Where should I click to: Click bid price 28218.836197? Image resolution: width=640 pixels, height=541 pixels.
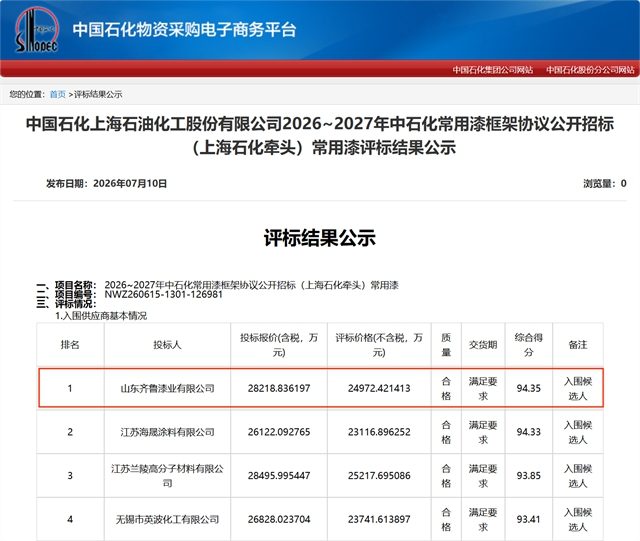(x=279, y=388)
